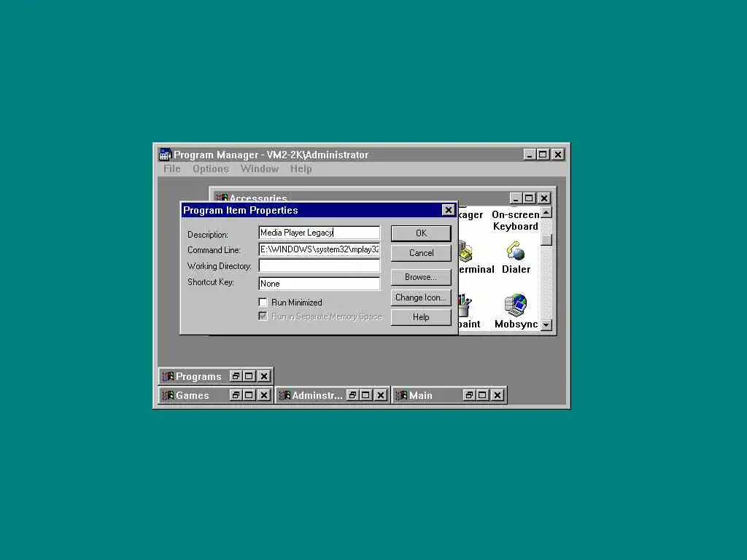This screenshot has height=560, width=747.
Task: Click the Shortcut Key field
Action: click(320, 284)
